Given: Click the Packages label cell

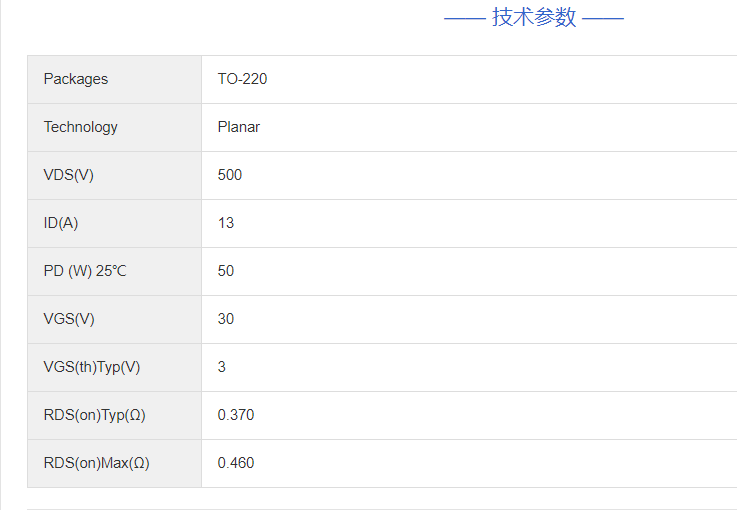Looking at the screenshot, I should (76, 79).
